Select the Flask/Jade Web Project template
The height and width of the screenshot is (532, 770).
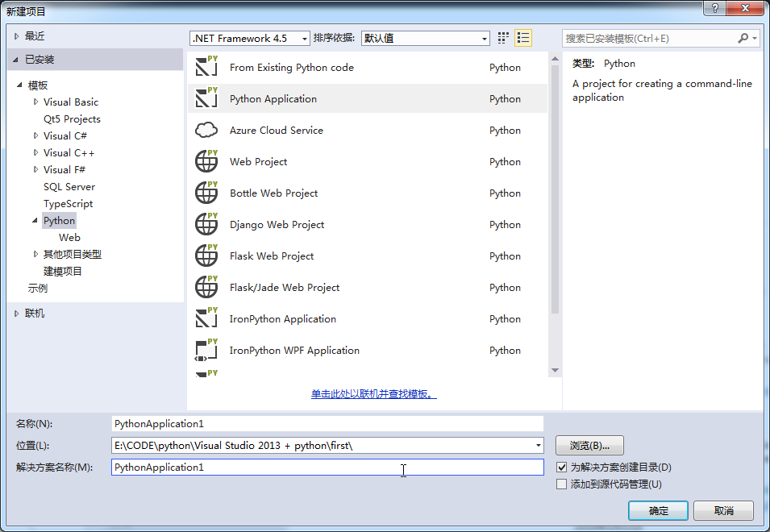point(285,287)
